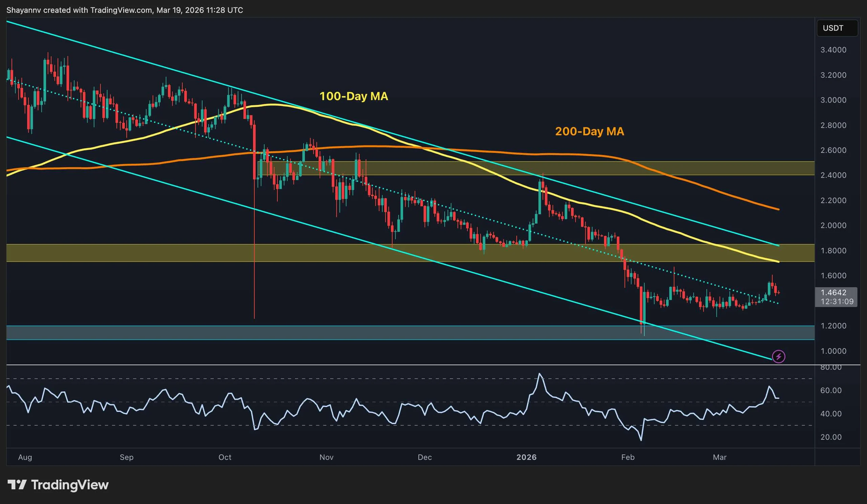Click the lightning bolt quick-trade icon
This screenshot has height=504, width=867.
[x=779, y=357]
